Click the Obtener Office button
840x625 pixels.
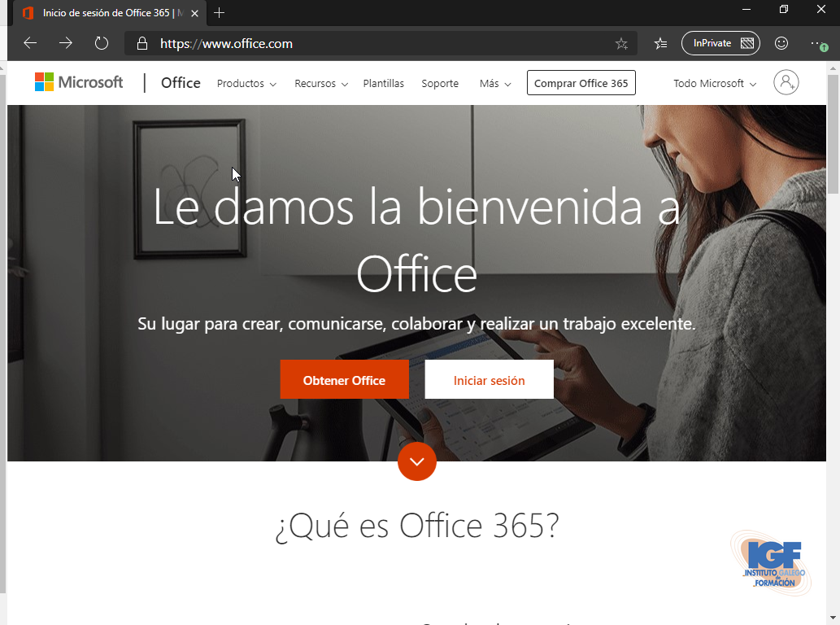(344, 380)
